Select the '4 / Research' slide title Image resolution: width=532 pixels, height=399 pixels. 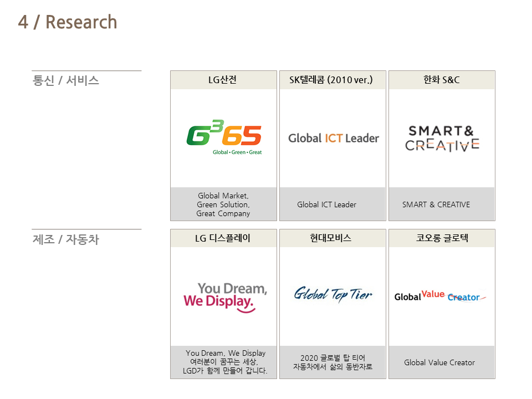click(68, 22)
